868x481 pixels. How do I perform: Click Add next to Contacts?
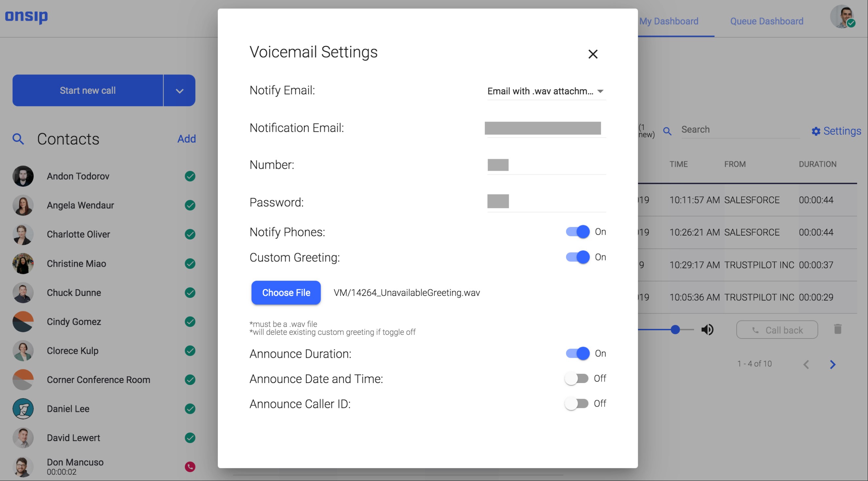[187, 139]
